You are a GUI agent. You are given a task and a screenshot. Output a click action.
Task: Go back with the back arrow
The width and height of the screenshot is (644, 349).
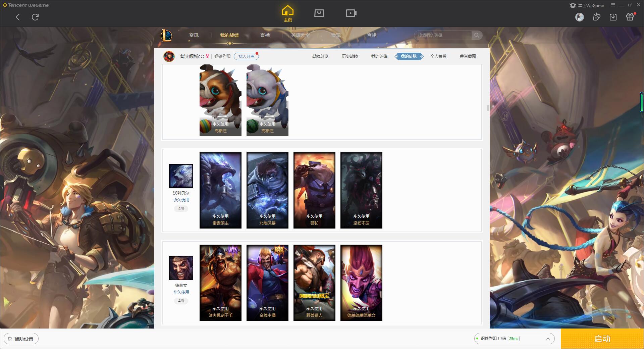18,17
